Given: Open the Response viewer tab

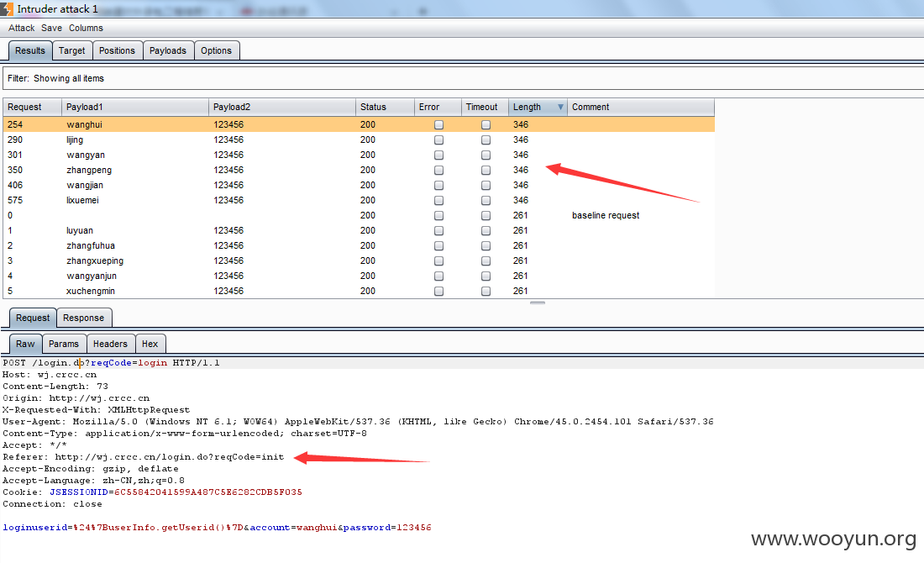Looking at the screenshot, I should click(84, 318).
